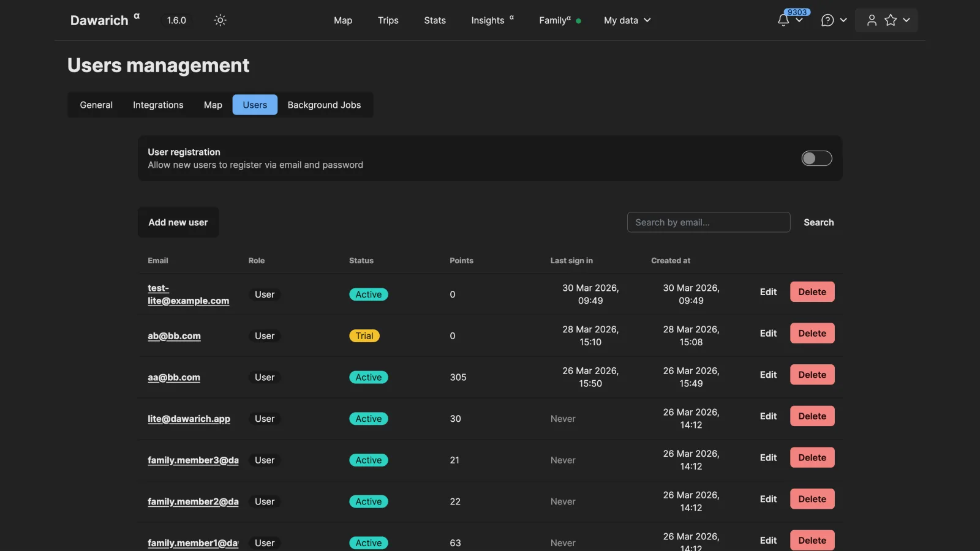Open ab@bb.com user link
Image resolution: width=980 pixels, height=551 pixels.
tap(174, 335)
